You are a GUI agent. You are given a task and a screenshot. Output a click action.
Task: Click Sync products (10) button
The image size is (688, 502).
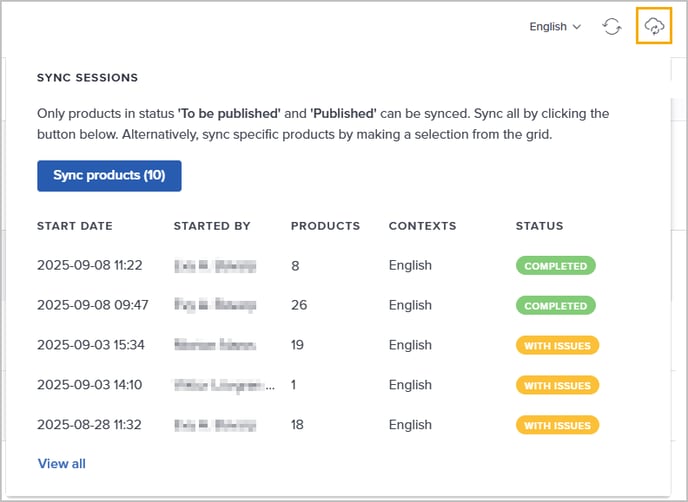click(109, 176)
